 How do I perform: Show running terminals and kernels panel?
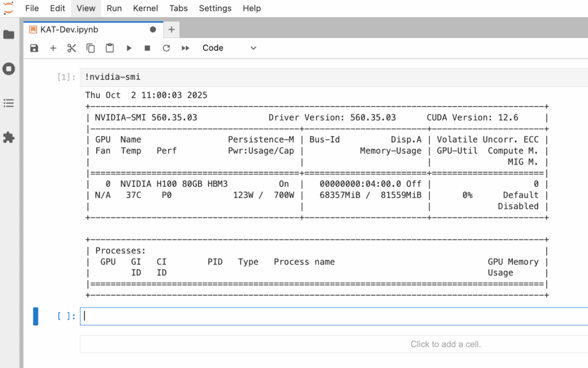pyautogui.click(x=9, y=69)
